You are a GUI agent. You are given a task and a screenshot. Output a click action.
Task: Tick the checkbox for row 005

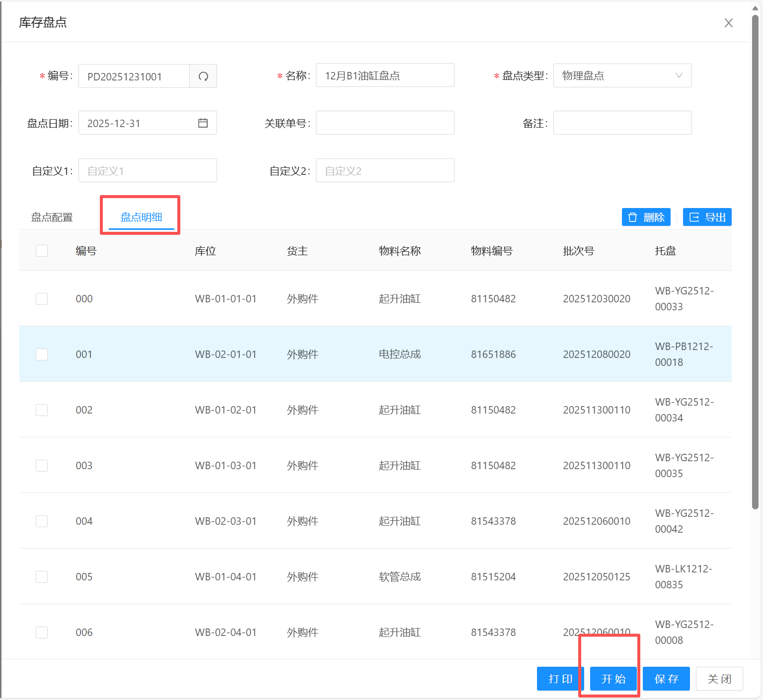pos(42,577)
